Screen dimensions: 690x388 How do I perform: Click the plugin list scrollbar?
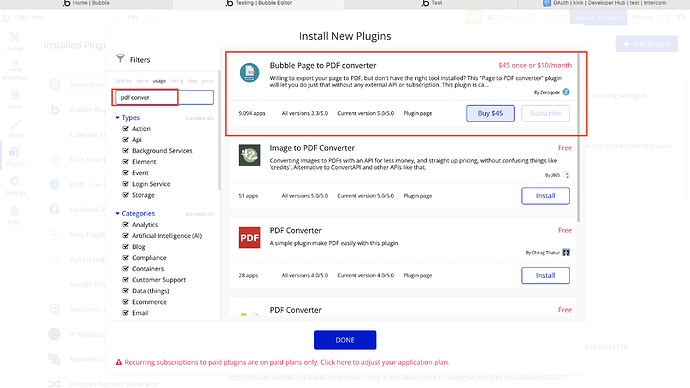(x=578, y=136)
